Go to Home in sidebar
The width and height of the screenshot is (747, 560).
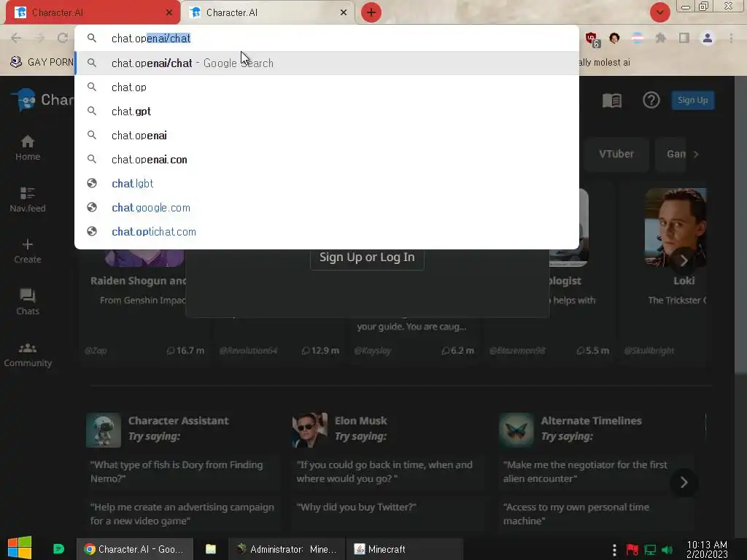pos(28,148)
